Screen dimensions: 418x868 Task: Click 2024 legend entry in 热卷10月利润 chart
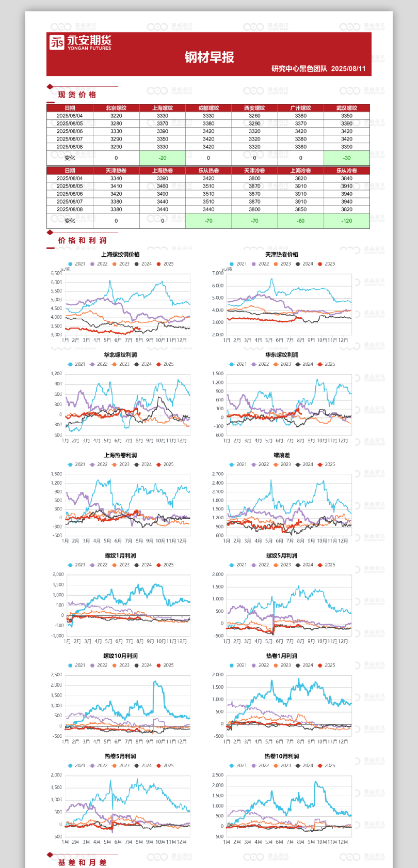304,766
